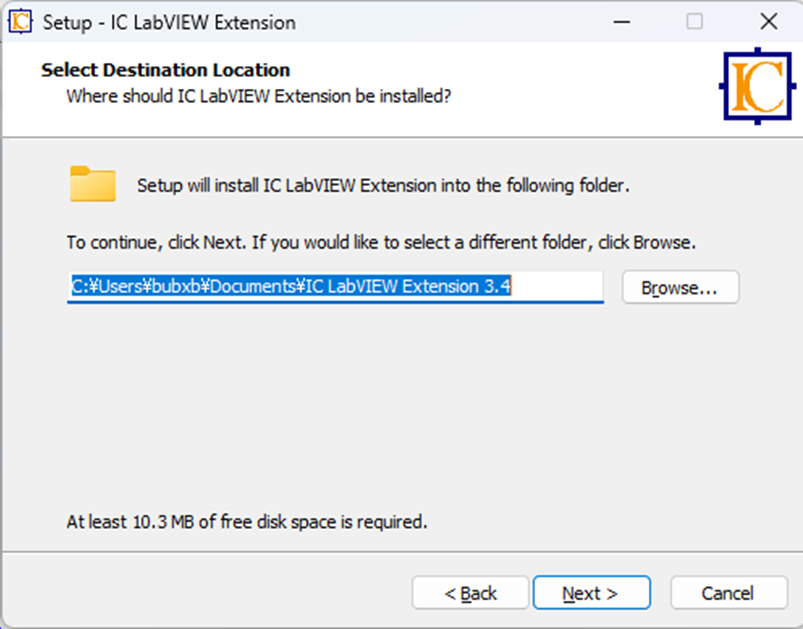Click the "Setup will install" description text

click(383, 185)
